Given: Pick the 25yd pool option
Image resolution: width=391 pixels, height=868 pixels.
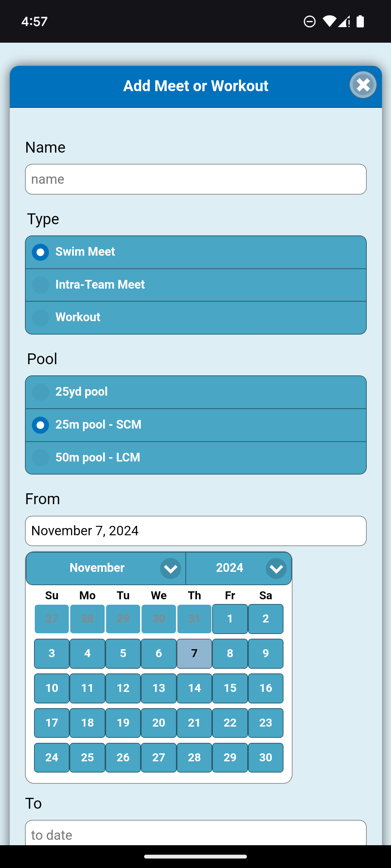Looking at the screenshot, I should pyautogui.click(x=195, y=392).
